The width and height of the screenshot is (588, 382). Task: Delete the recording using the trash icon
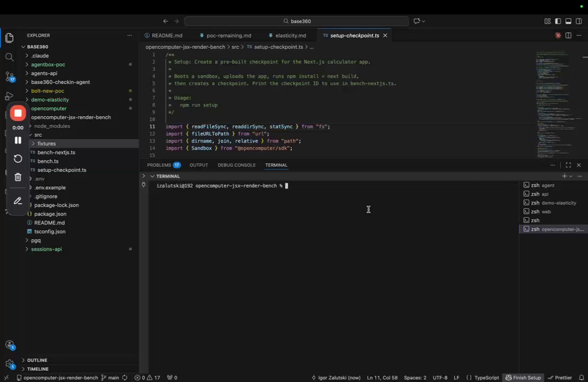pyautogui.click(x=18, y=177)
